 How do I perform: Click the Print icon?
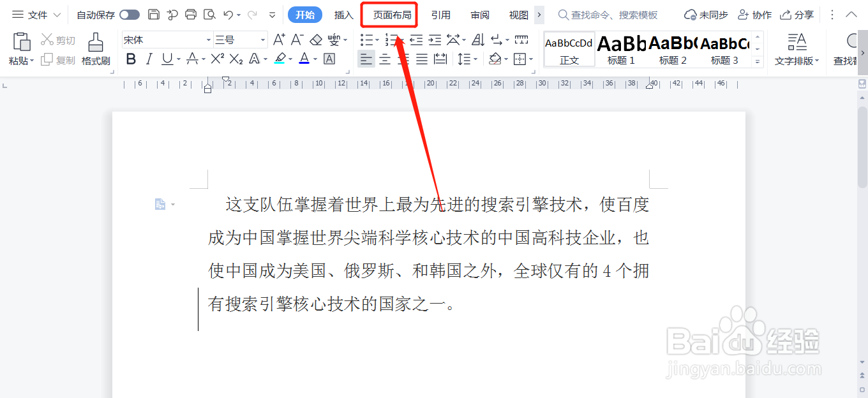[190, 15]
